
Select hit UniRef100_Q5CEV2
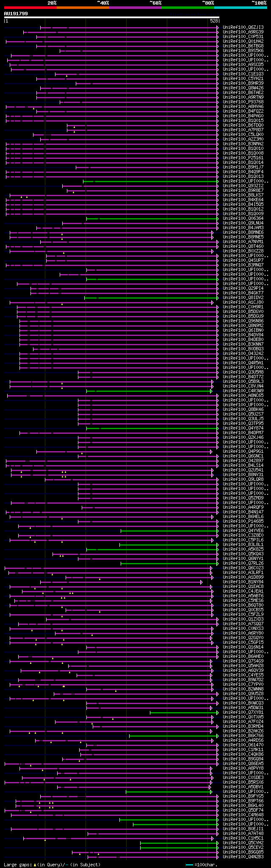tap(243, 847)
